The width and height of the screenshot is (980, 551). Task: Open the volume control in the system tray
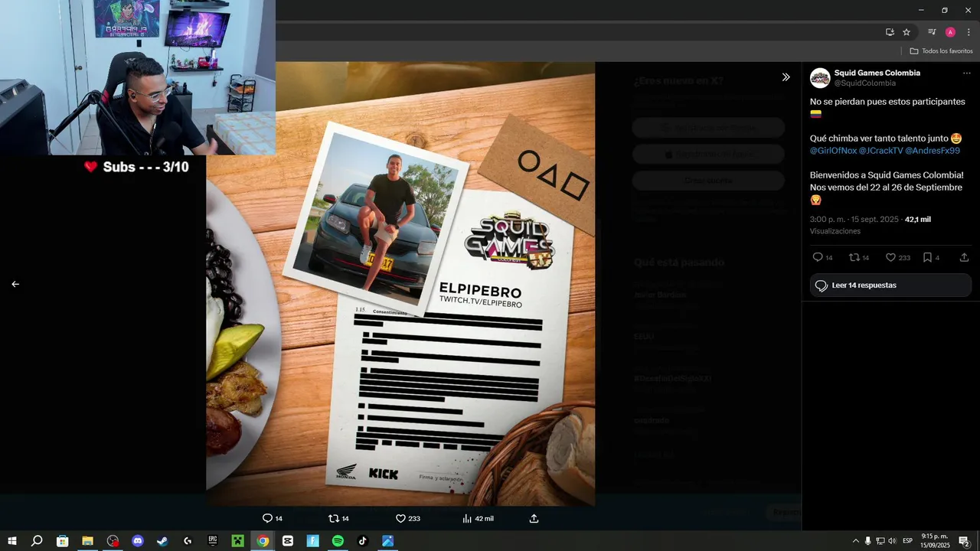892,541
